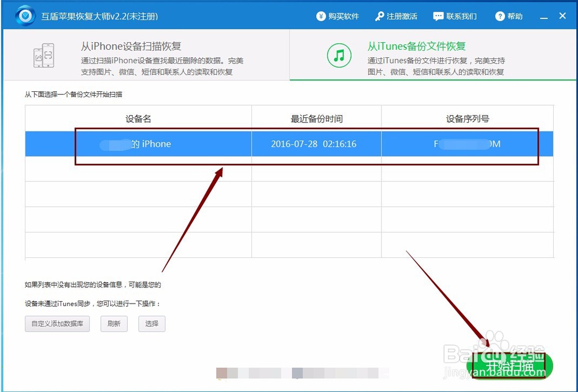Switch to 从iTunes备份文件恢复 tab
Viewport: 578px width, 392px height.
pyautogui.click(x=433, y=55)
